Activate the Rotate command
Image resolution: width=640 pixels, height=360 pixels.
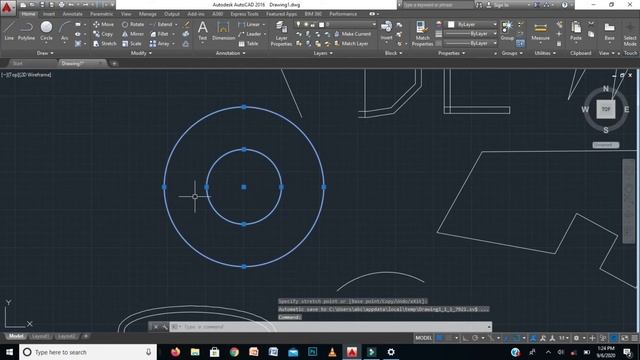coord(133,24)
